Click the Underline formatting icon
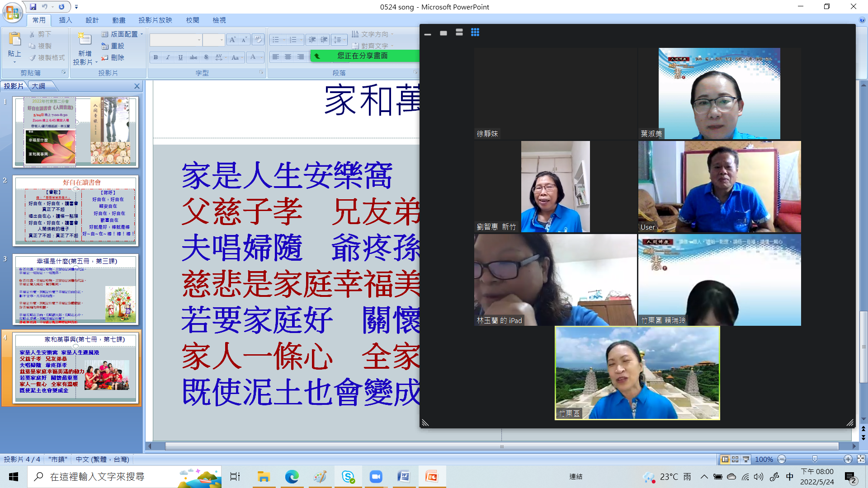Viewport: 868px width, 488px height. coord(180,57)
